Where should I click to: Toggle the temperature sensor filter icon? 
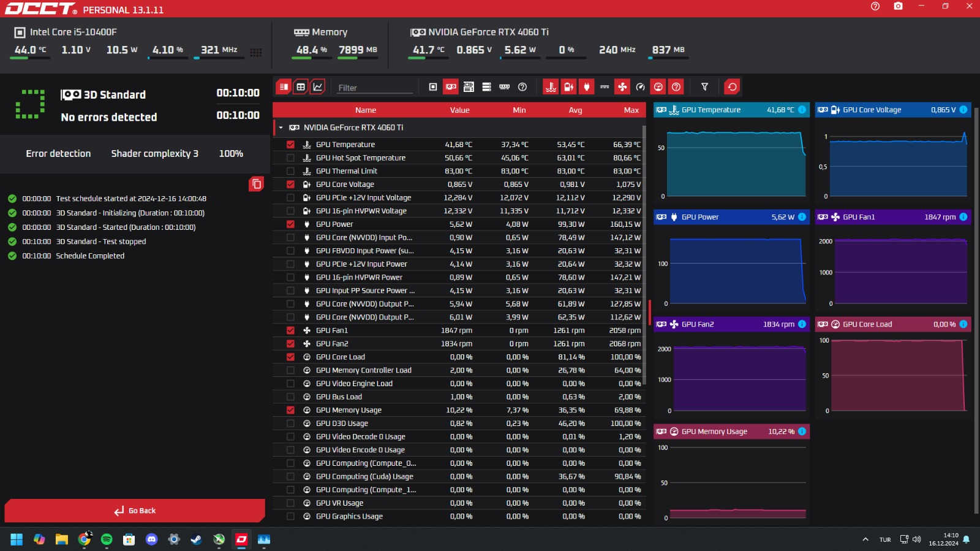coord(551,87)
